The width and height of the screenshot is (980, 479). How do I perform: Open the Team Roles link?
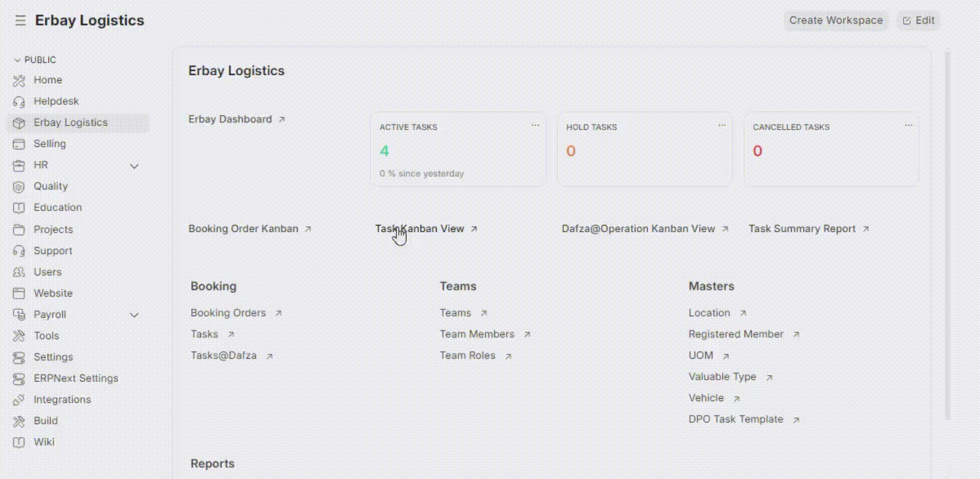point(467,355)
